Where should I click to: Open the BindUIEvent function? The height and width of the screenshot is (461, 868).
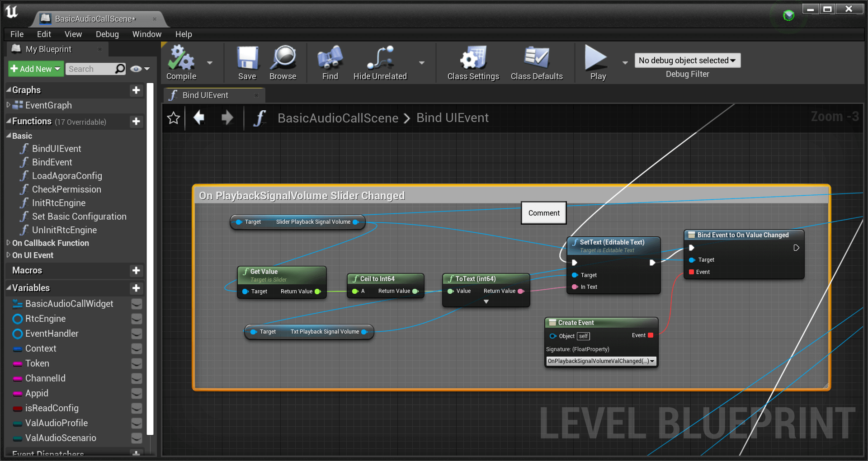click(x=57, y=149)
